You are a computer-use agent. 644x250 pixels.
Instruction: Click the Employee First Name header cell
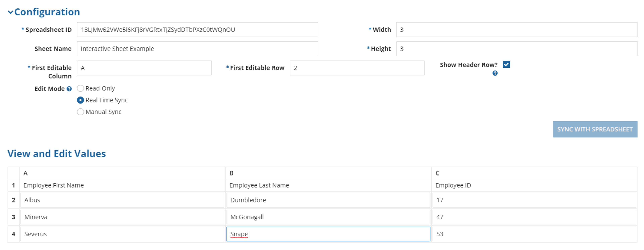[122, 185]
